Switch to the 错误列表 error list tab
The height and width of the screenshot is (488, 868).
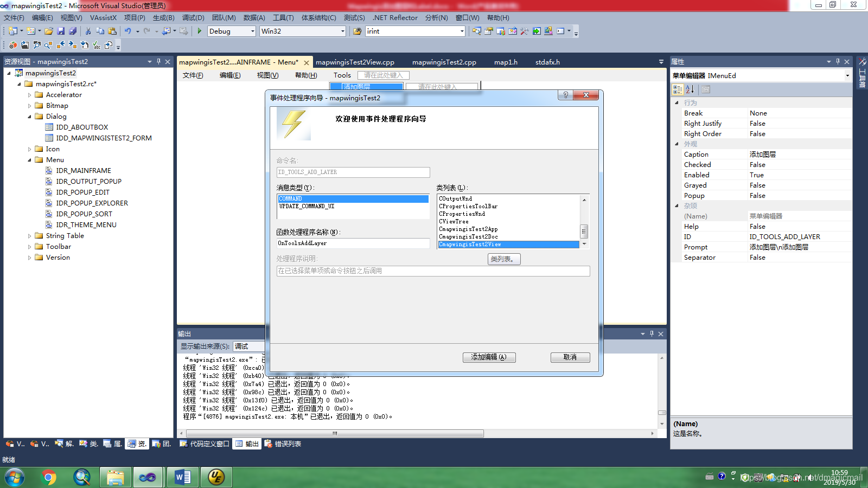[283, 444]
